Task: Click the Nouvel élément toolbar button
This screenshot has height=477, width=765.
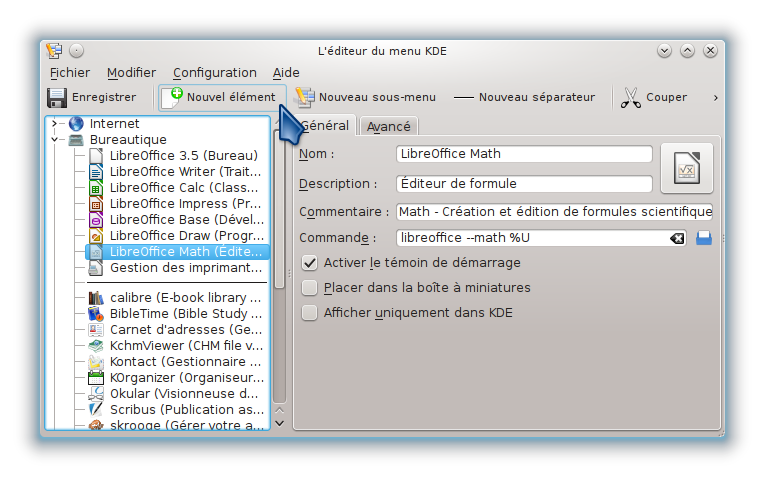Action: click(x=221, y=98)
